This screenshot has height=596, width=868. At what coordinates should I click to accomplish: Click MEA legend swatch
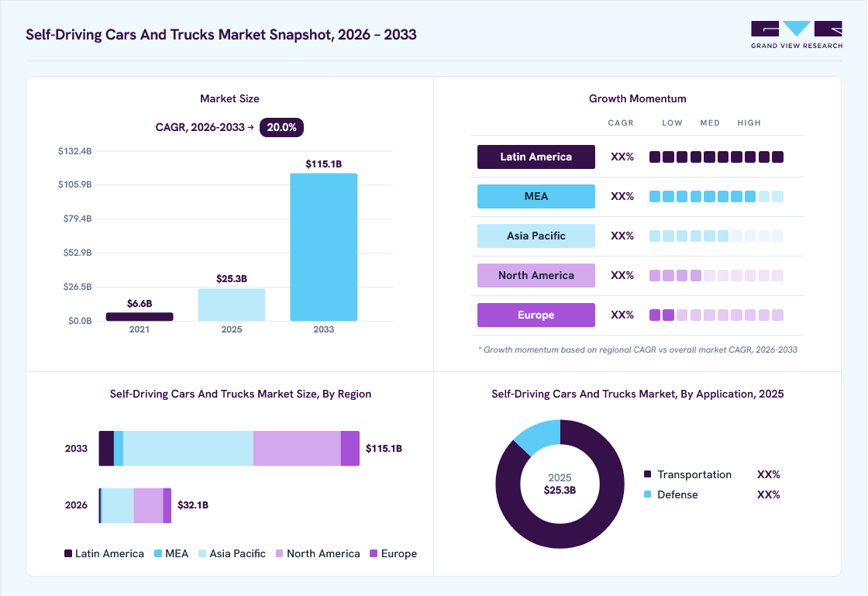[158, 553]
